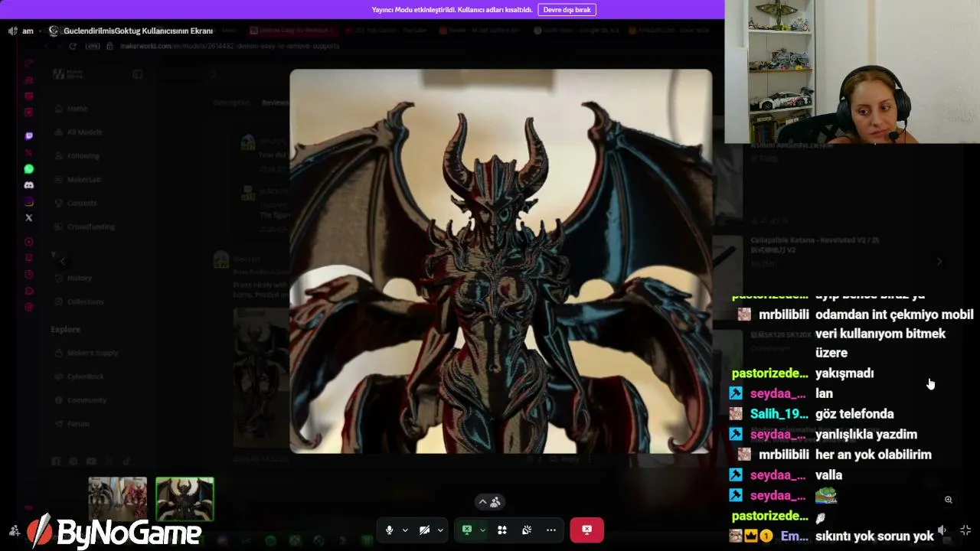The width and height of the screenshot is (980, 551).
Task: Open History in MakerWorld sidebar
Action: click(79, 279)
